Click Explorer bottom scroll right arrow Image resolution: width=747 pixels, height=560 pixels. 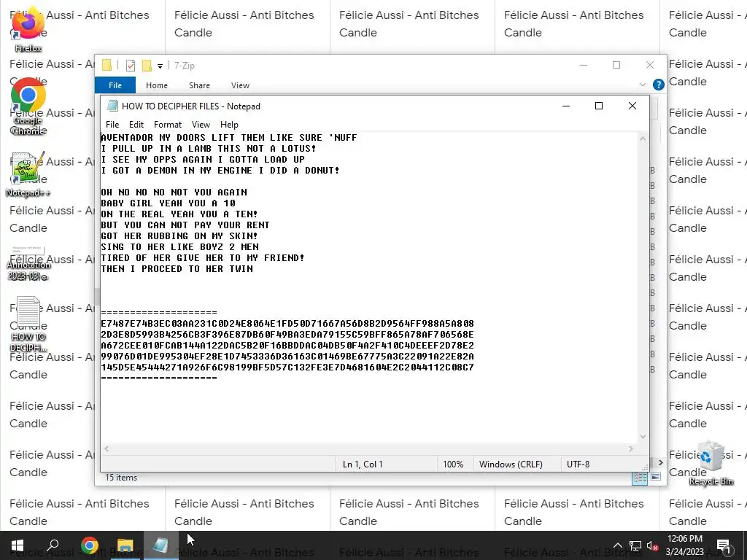tap(660, 462)
